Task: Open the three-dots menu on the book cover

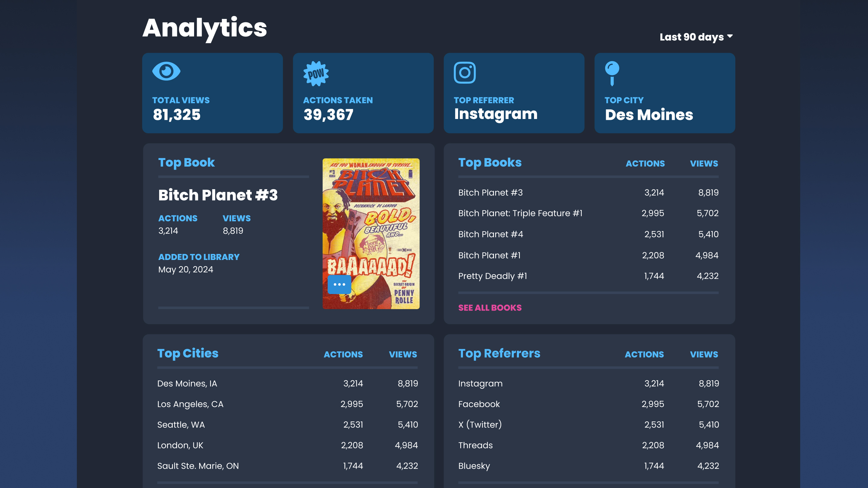Action: [339, 285]
